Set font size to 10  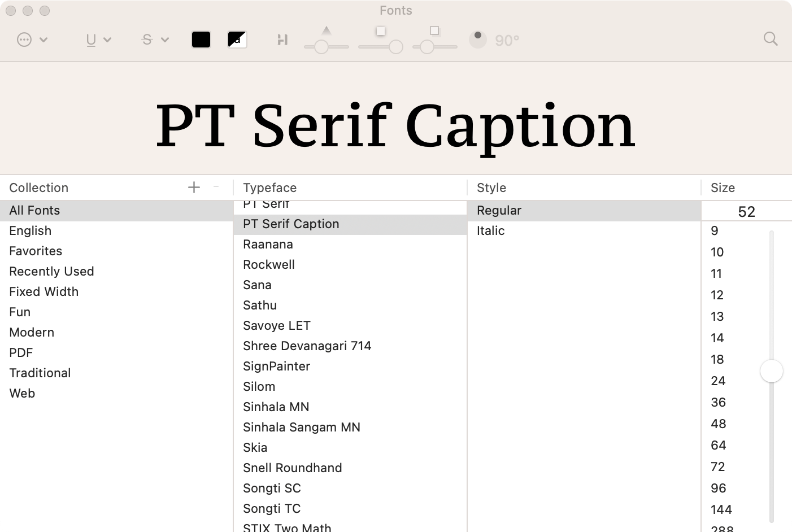tap(717, 252)
